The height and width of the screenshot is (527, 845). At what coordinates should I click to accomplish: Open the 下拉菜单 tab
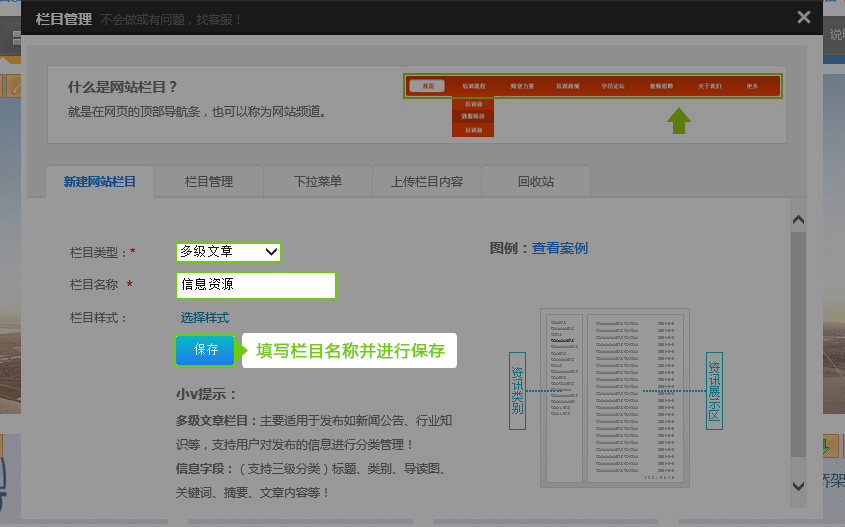(x=318, y=181)
